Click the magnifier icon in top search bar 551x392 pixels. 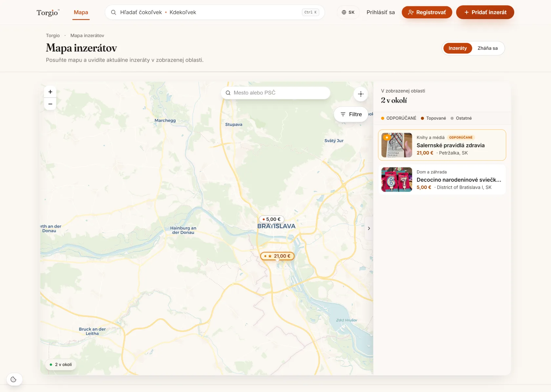pos(113,12)
